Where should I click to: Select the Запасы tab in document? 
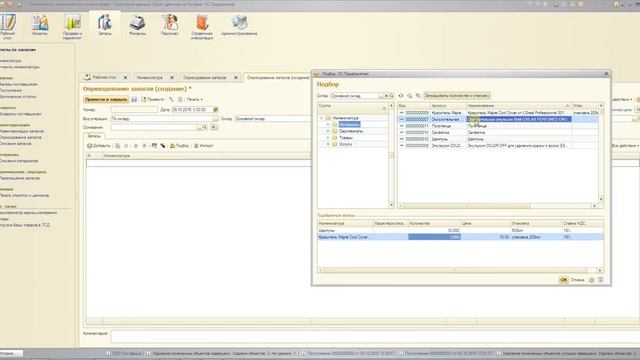tap(94, 136)
